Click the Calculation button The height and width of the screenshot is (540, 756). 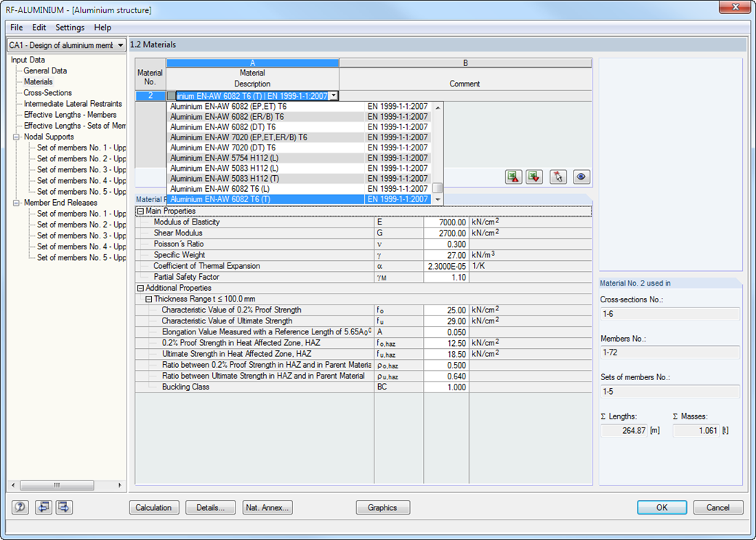tap(154, 508)
